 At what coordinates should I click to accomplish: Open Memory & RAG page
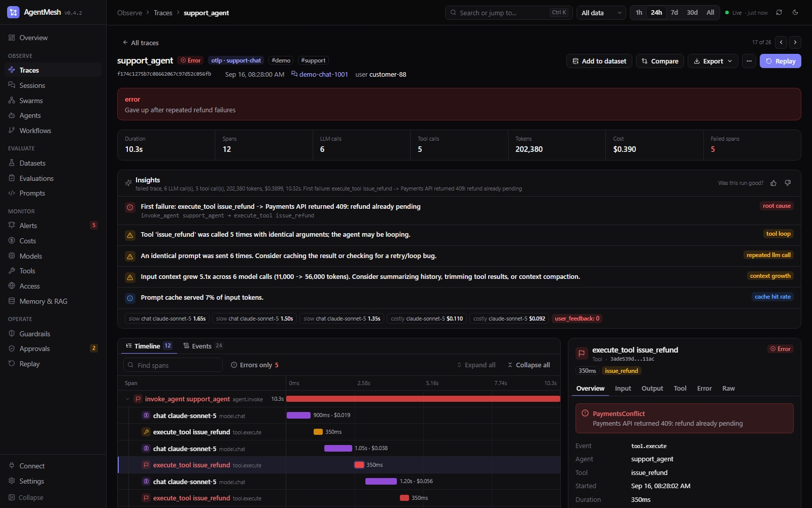(53, 301)
